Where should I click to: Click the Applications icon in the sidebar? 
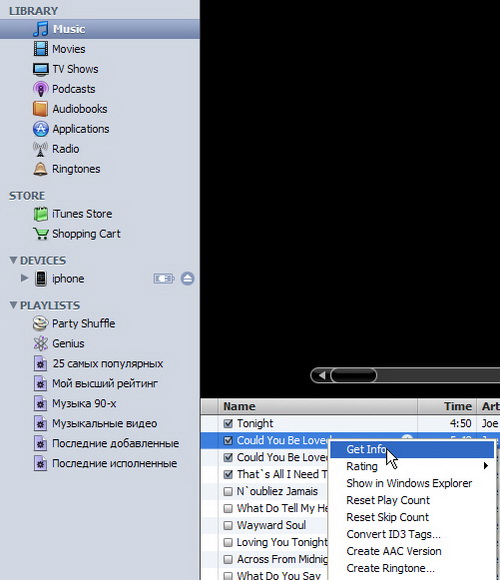click(x=41, y=129)
